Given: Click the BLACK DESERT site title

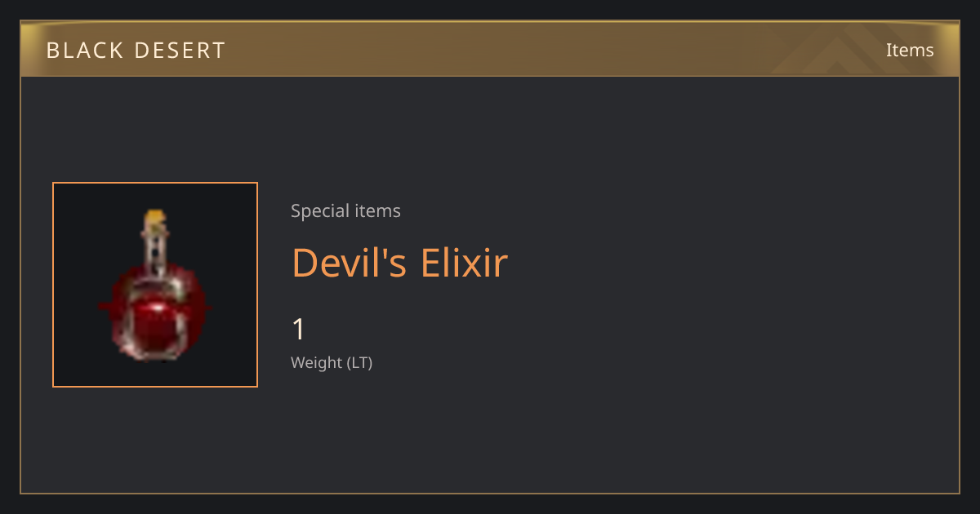Looking at the screenshot, I should pos(136,51).
